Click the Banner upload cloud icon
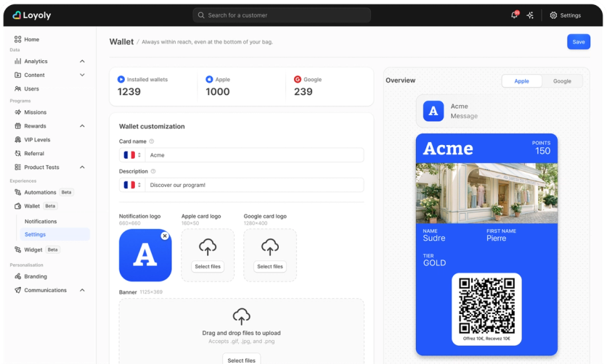Image resolution: width=607 pixels, height=364 pixels. [x=242, y=316]
